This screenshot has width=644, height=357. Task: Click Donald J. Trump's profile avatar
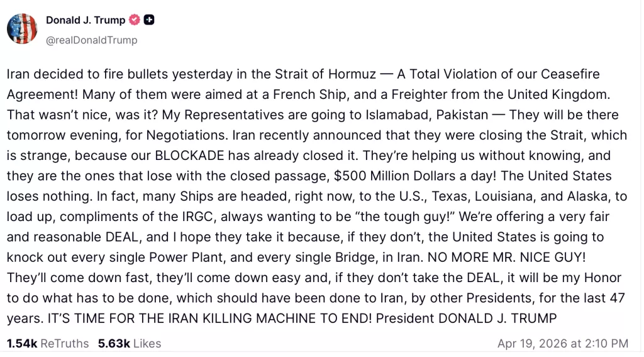[x=22, y=28]
